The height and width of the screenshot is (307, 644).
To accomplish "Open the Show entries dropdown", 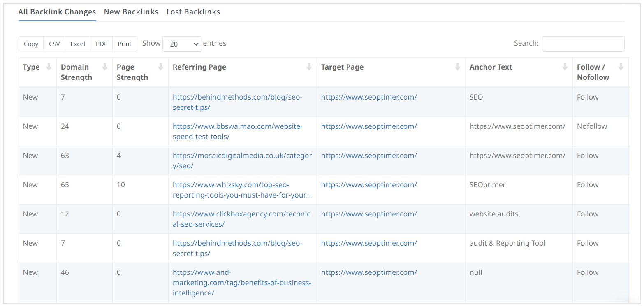I will [182, 44].
